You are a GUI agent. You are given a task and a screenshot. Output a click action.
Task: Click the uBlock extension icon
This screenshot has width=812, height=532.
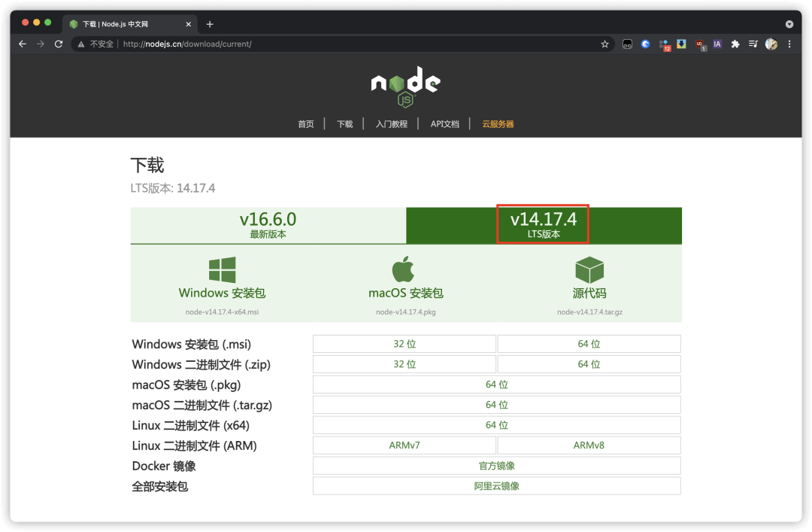(700, 45)
